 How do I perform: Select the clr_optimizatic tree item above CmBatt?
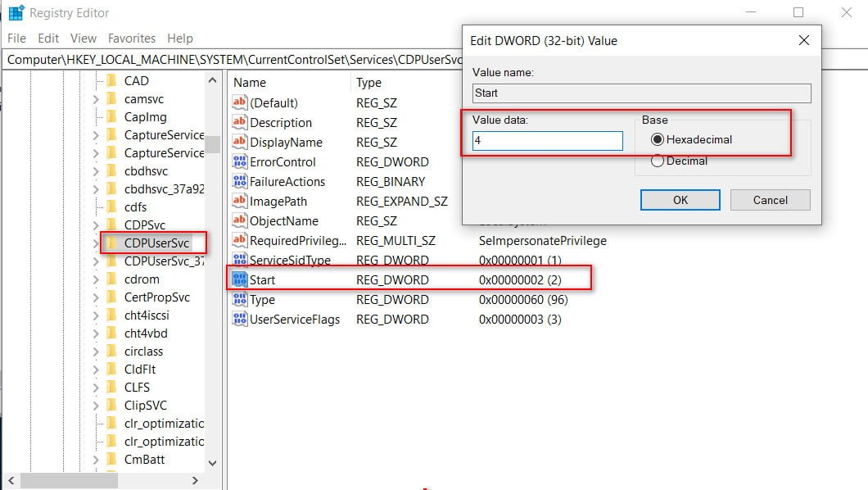(x=164, y=442)
